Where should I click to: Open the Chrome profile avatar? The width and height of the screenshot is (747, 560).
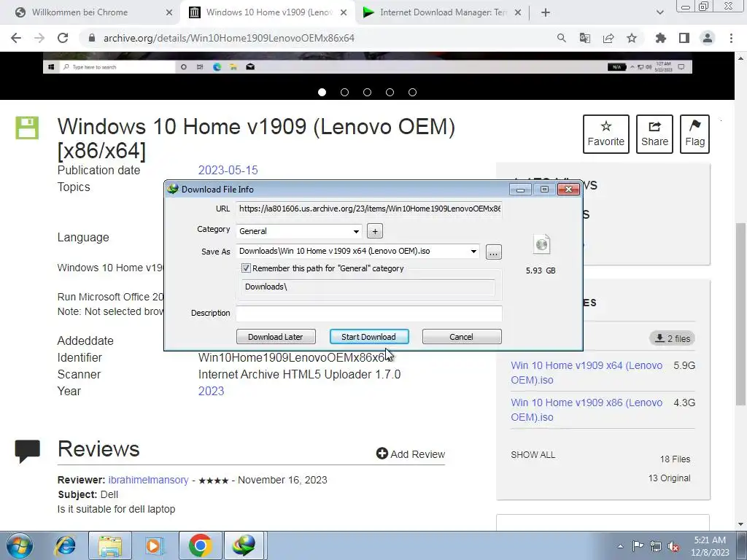[708, 38]
